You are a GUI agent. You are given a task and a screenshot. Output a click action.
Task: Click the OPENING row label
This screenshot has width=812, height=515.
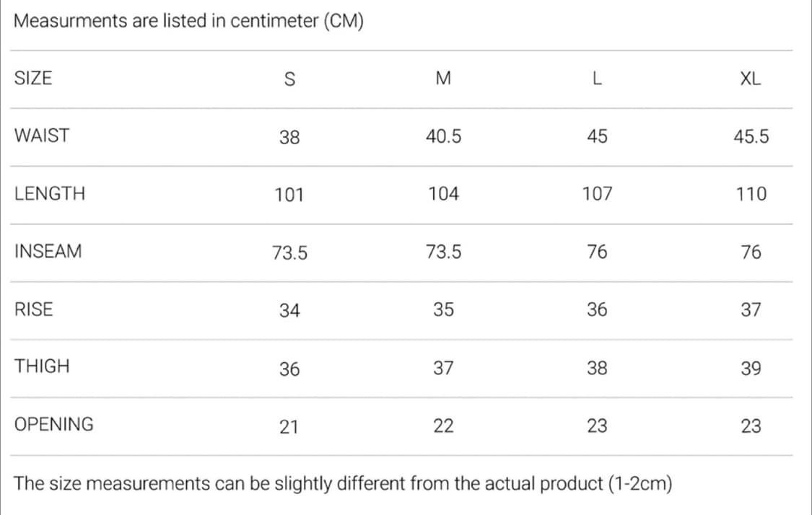pos(53,424)
